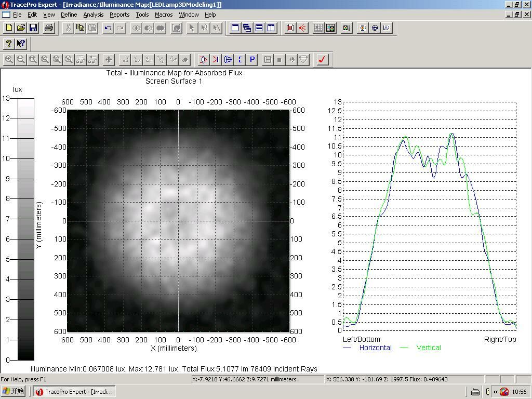
Task: Open the rectangular candela distribution plot icon
Action: (387, 28)
